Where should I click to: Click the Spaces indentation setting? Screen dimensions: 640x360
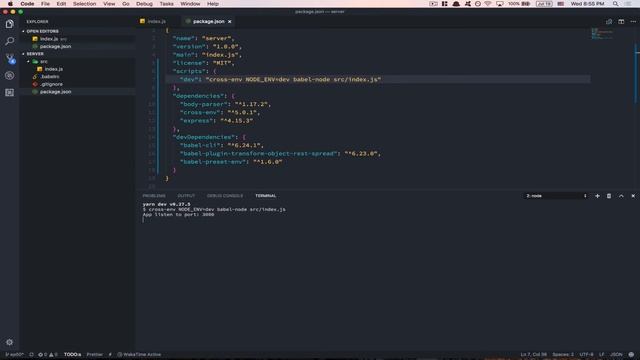[563, 354]
